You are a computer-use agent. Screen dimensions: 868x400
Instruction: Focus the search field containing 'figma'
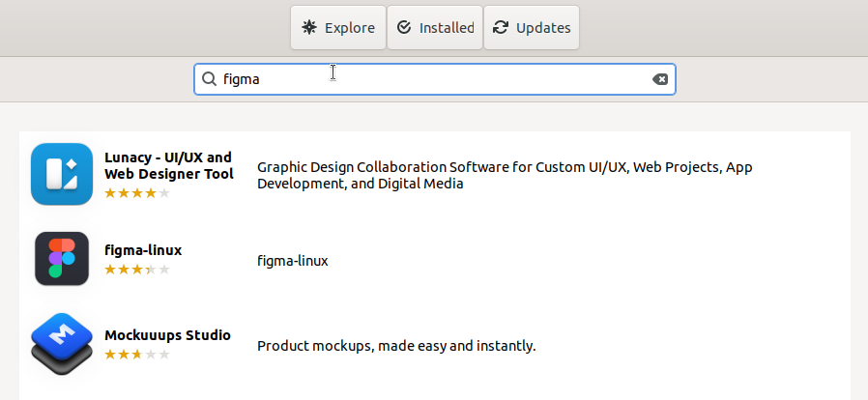[x=435, y=79]
